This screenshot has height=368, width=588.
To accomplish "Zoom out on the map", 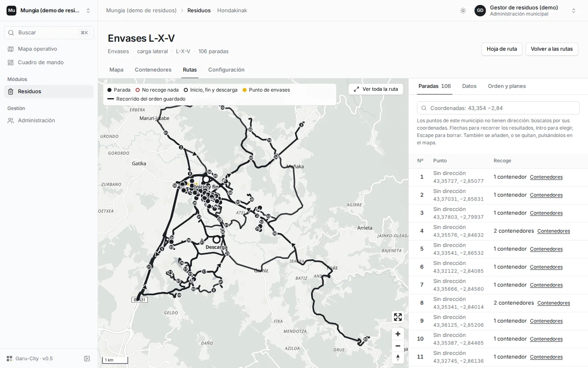I will 398,346.
